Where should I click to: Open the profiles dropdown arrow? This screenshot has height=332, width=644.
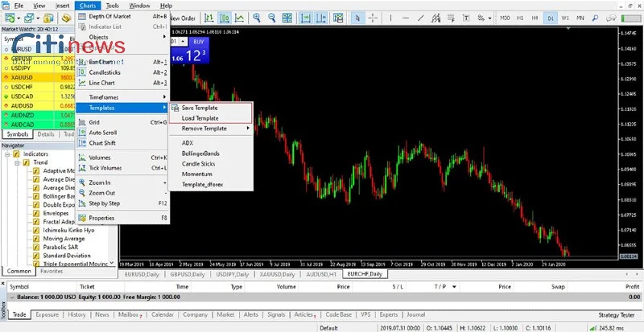pos(38,18)
